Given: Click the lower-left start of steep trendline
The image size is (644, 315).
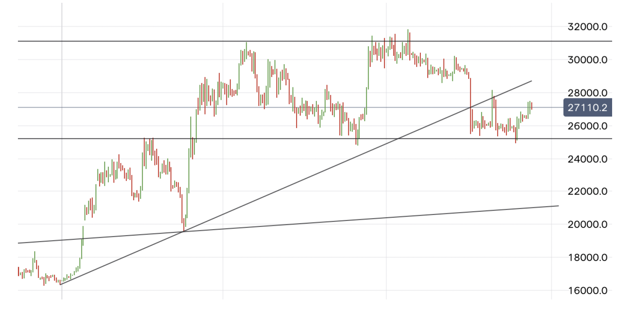Looking at the screenshot, I should pyautogui.click(x=60, y=284).
